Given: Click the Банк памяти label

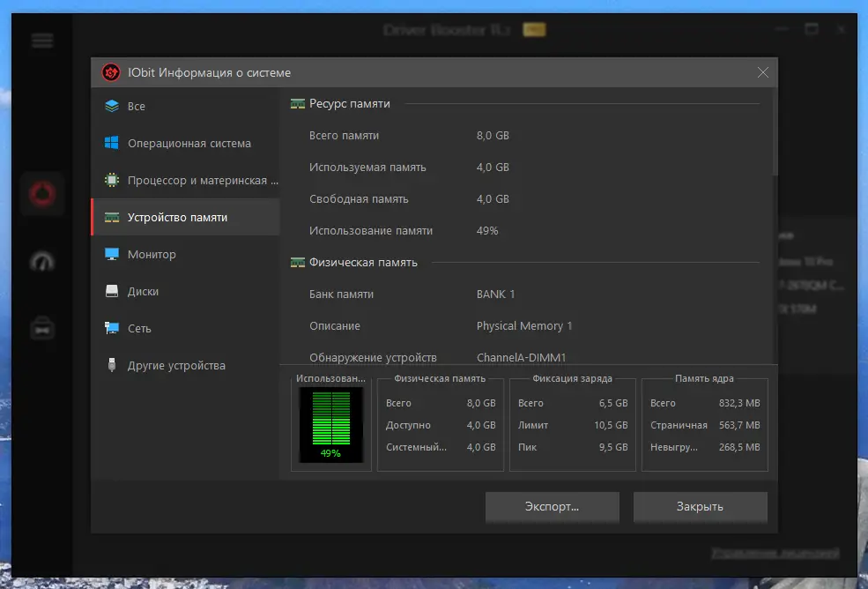Looking at the screenshot, I should point(341,294).
